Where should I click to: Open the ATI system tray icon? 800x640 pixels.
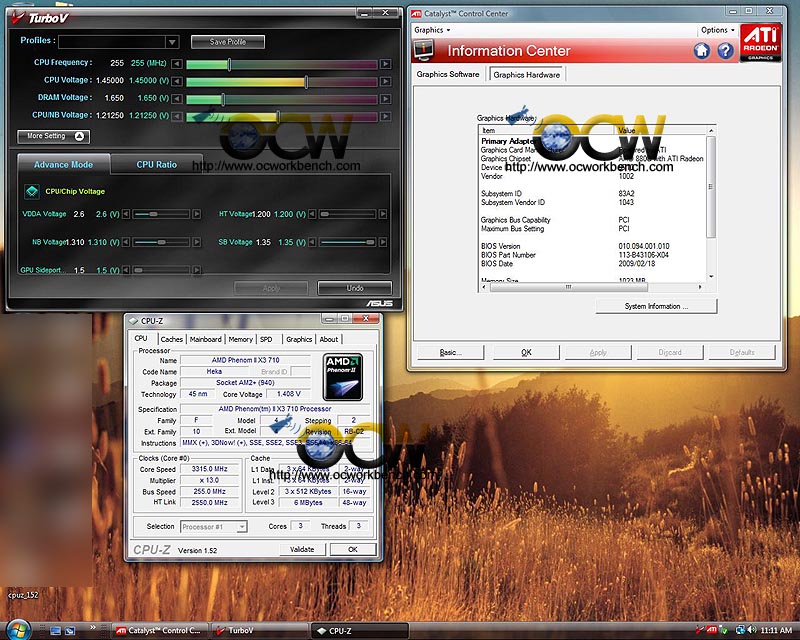click(x=711, y=630)
